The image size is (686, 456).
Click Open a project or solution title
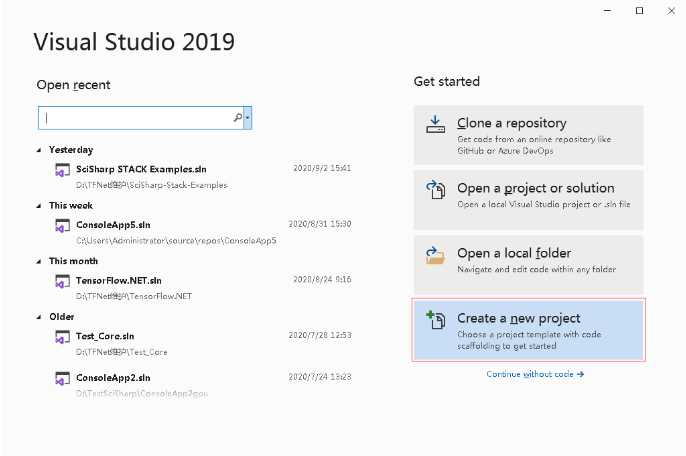tap(536, 188)
